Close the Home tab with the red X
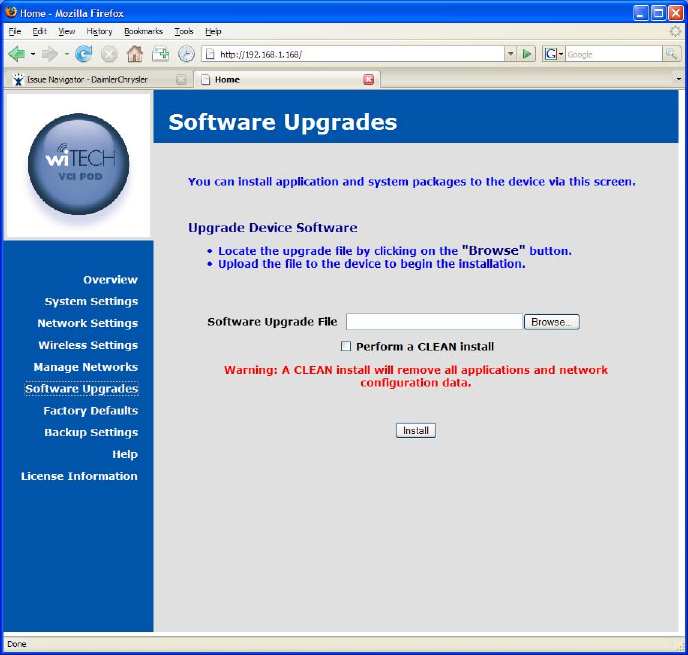The image size is (688, 655). [x=369, y=79]
